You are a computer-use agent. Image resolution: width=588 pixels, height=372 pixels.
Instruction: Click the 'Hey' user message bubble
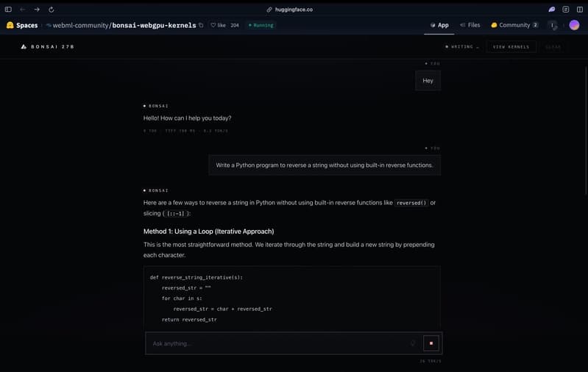(428, 81)
